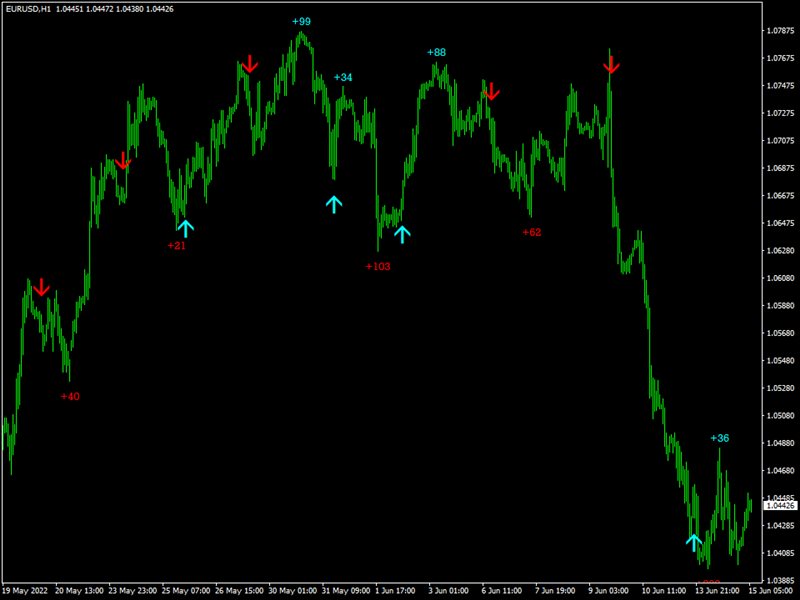Image resolution: width=800 pixels, height=600 pixels.
Task: Click the 1.07075 price scale label
Action: (781, 140)
